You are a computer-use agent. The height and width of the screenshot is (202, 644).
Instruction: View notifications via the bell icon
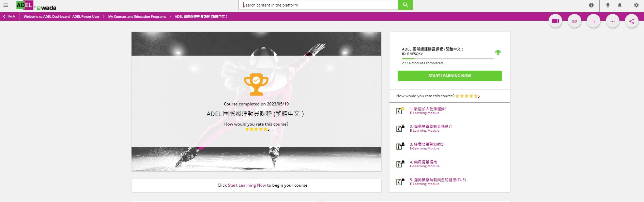[x=620, y=5]
